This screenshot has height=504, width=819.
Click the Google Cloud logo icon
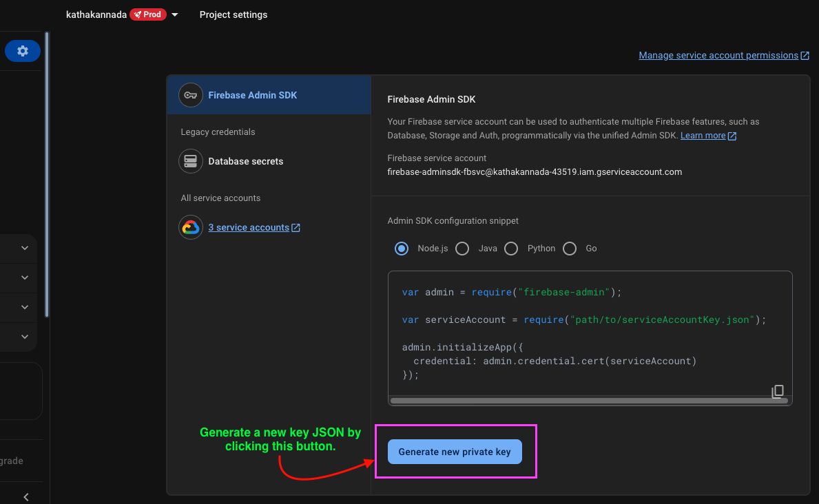click(x=191, y=227)
